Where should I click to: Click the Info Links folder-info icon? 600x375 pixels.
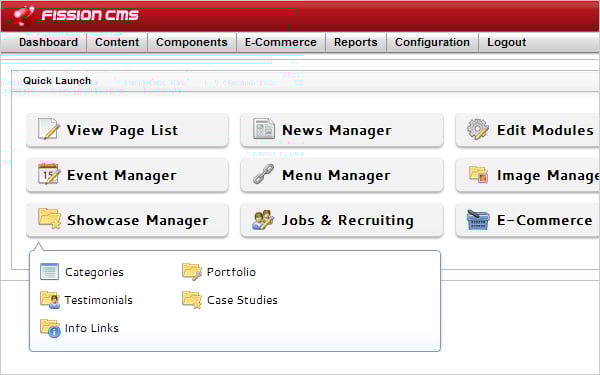tap(51, 328)
